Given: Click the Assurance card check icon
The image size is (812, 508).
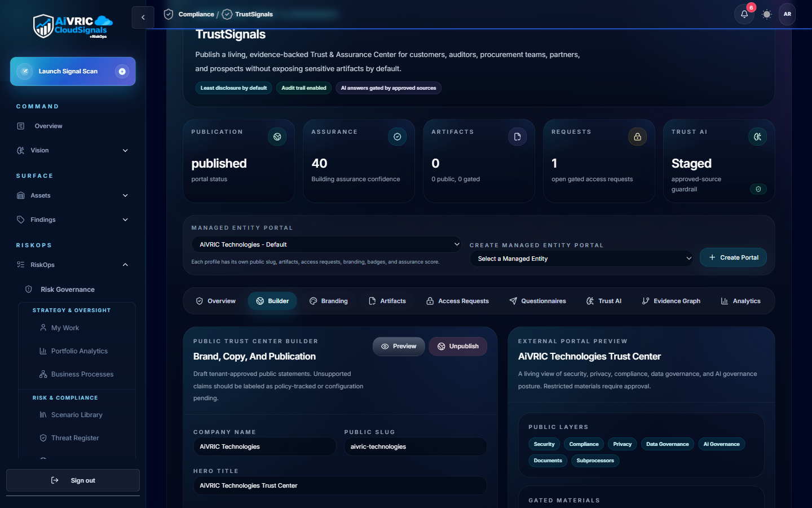Looking at the screenshot, I should [397, 137].
